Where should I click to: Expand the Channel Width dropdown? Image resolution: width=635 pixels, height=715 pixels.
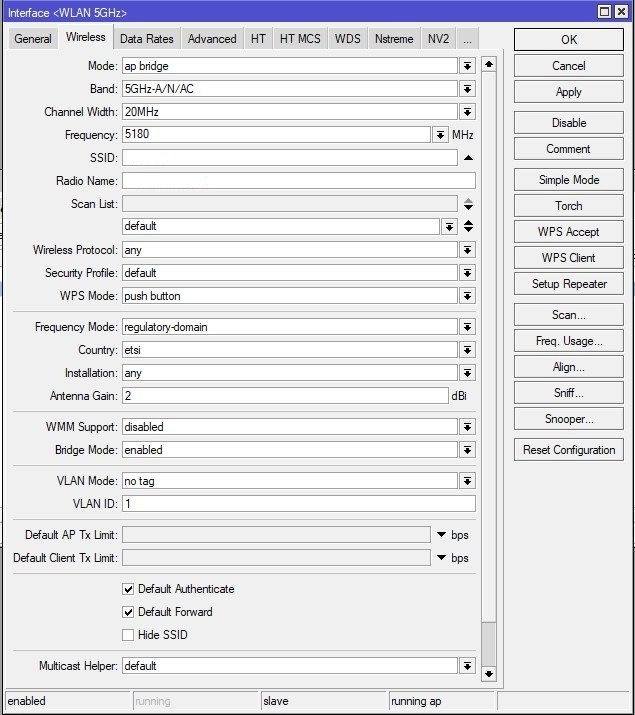[467, 112]
